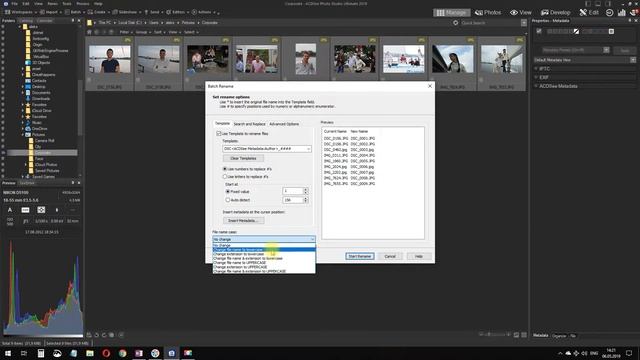Click Pictures in the breadcrumb path
Image resolution: width=640 pixels, height=360 pixels.
(x=188, y=23)
